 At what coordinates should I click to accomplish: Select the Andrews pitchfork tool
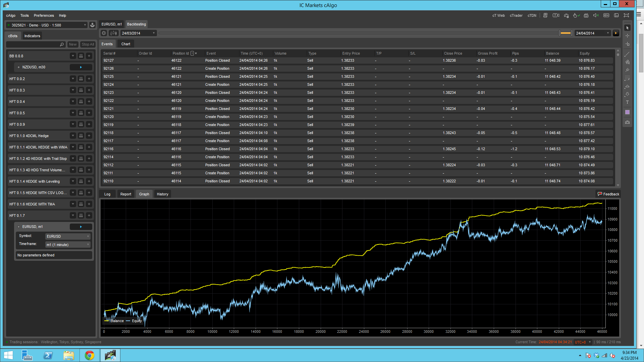coord(627,70)
